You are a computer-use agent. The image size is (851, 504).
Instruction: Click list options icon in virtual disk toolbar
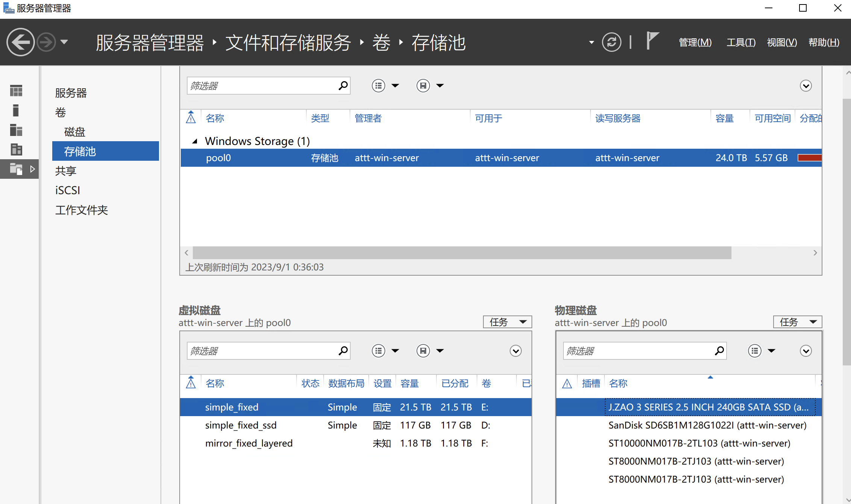[379, 351]
